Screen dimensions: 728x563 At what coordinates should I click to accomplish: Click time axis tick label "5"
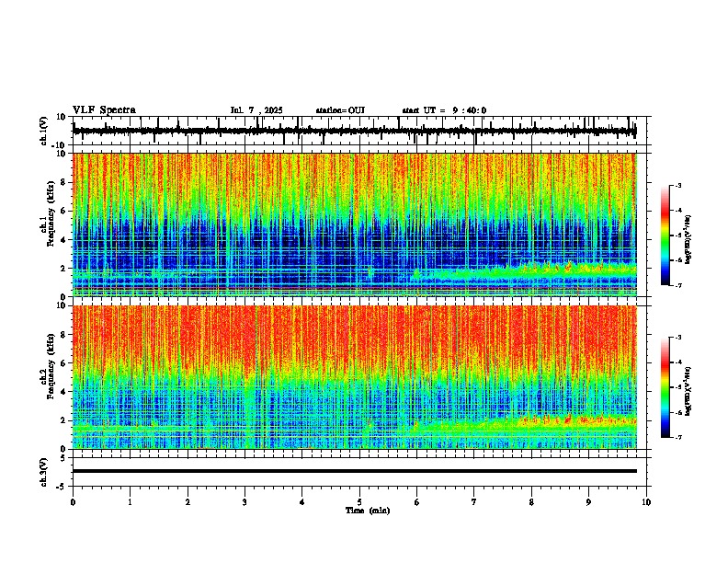(x=359, y=502)
